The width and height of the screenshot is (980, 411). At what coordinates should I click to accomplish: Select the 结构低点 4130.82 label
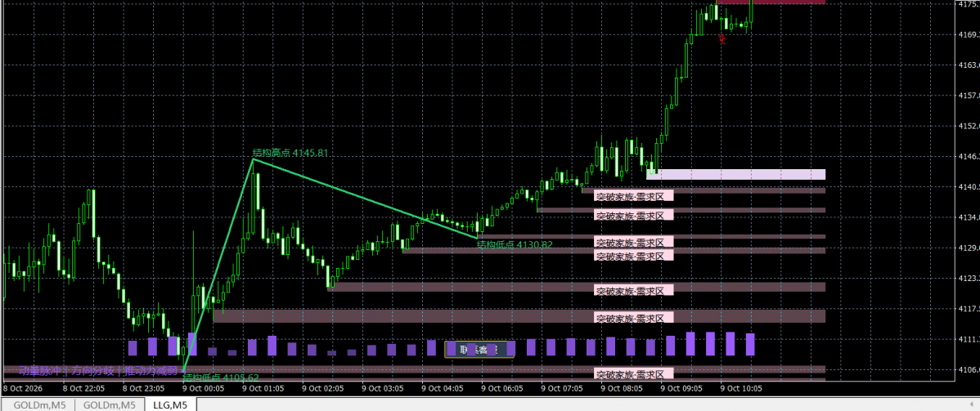coord(515,244)
